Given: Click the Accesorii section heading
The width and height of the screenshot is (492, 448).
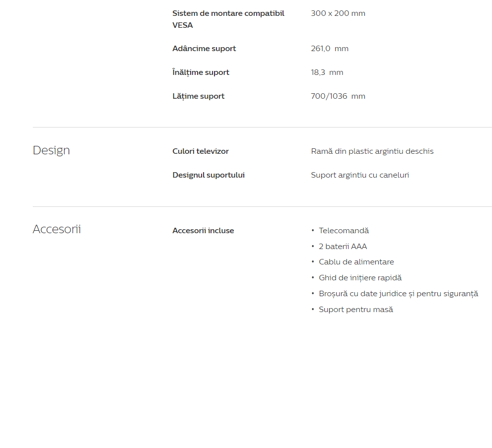Looking at the screenshot, I should [57, 229].
